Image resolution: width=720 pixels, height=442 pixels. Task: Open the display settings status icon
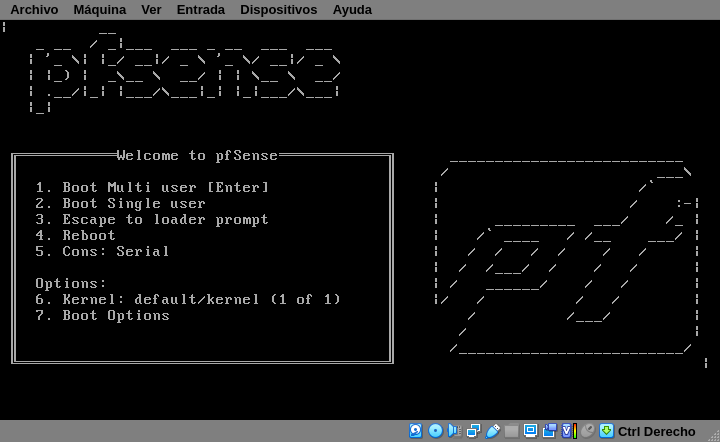tap(530, 431)
